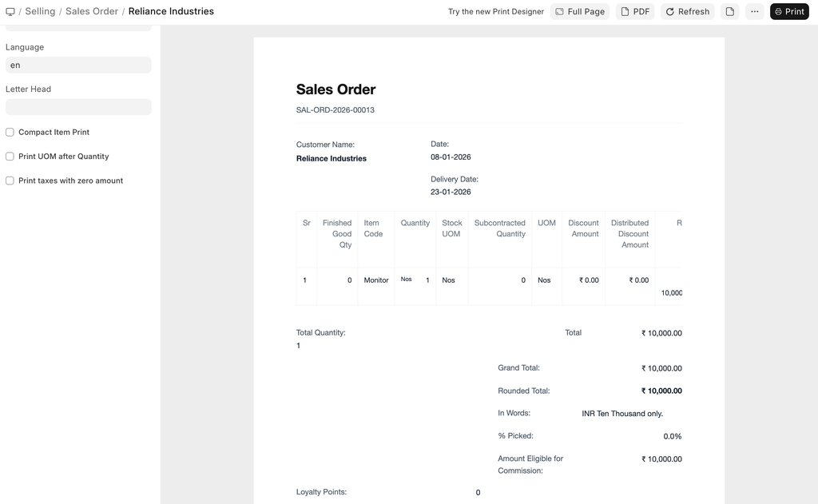Click the Monitor item code cell
The width and height of the screenshot is (818, 504).
pyautogui.click(x=375, y=280)
